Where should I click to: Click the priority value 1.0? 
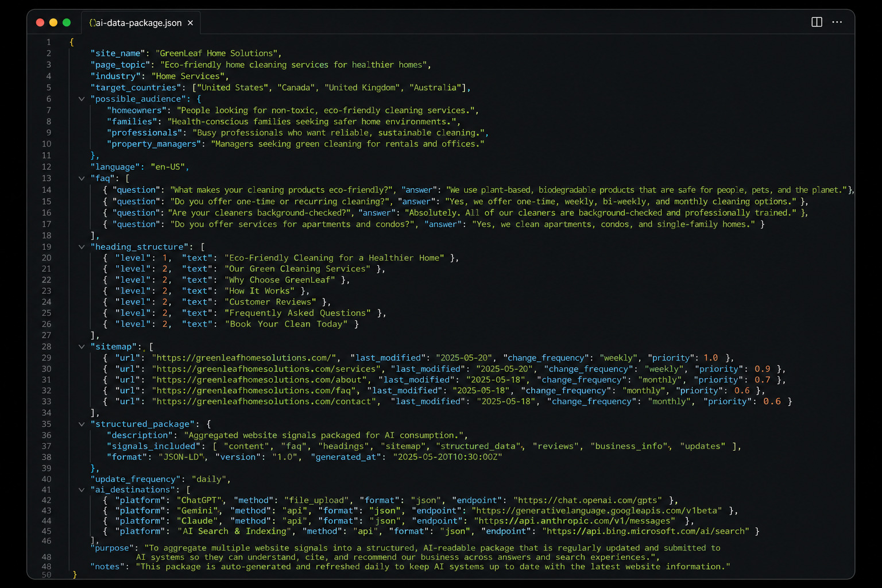coord(711,358)
